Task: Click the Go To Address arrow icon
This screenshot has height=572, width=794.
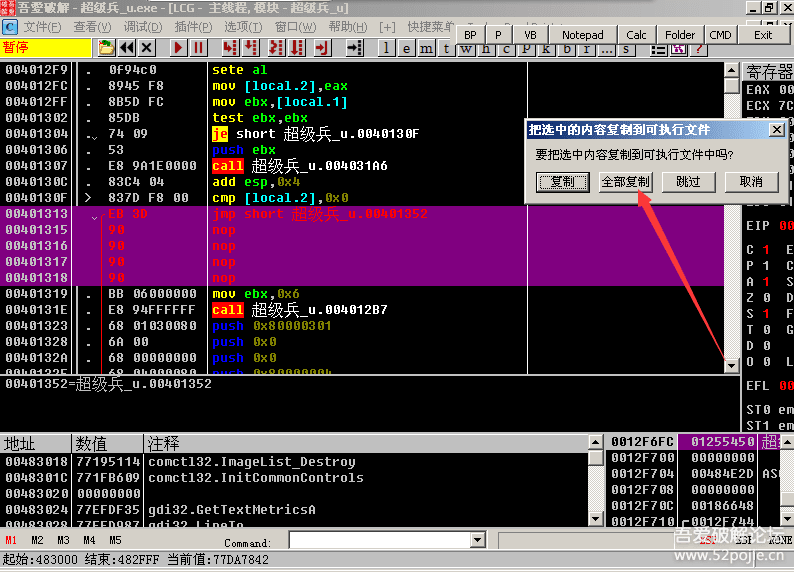Action: coord(354,48)
